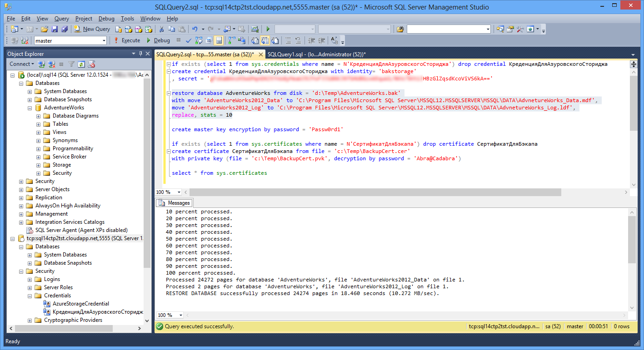Click the Object Explorer Refresh icon

click(x=81, y=64)
